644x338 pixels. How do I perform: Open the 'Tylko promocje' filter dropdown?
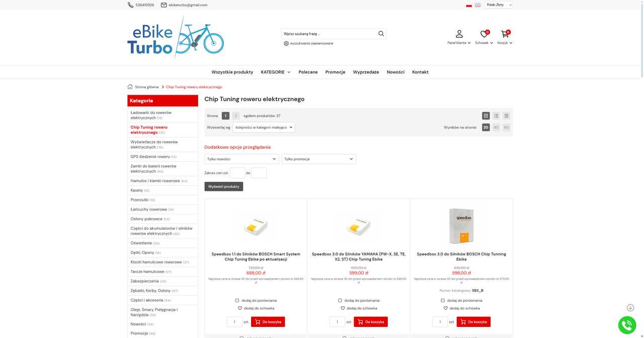pyautogui.click(x=319, y=159)
